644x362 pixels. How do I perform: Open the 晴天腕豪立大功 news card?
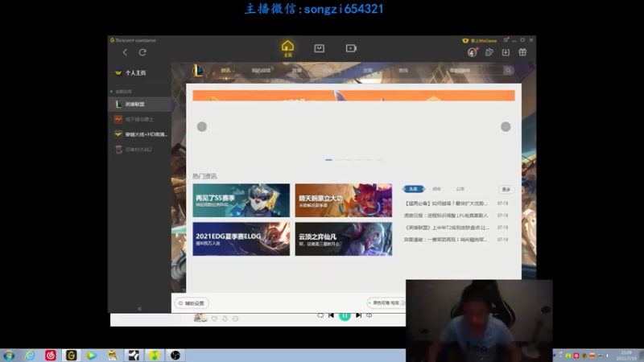(344, 200)
